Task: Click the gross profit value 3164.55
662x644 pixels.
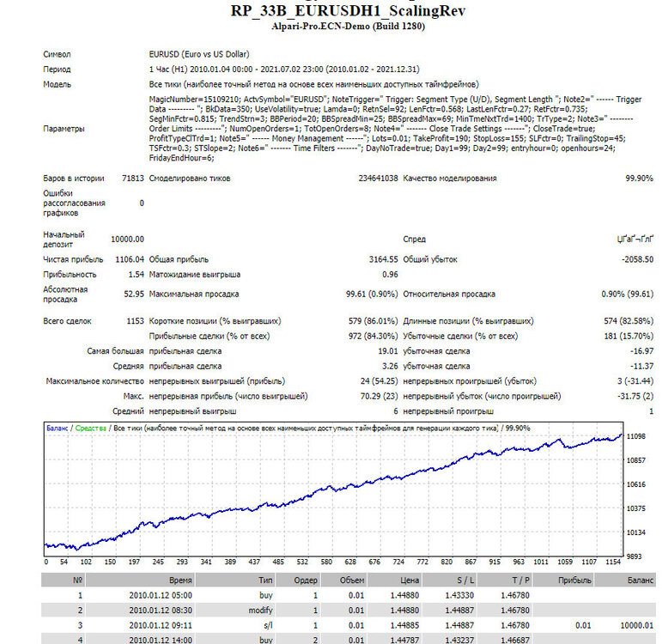Action: pos(383,259)
